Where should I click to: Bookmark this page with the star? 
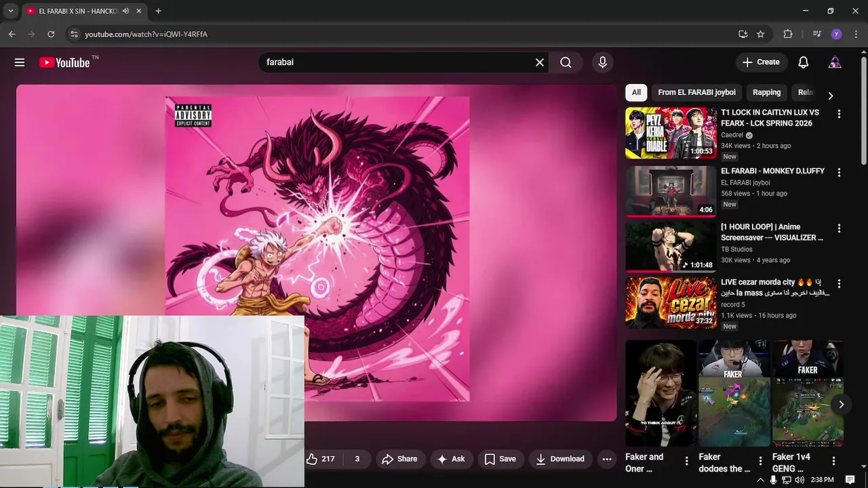click(761, 34)
